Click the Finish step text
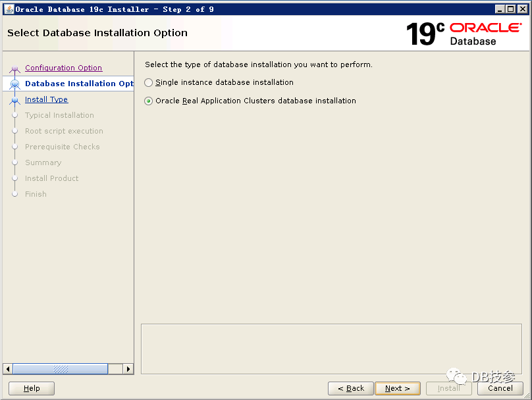532x400 pixels. [36, 194]
